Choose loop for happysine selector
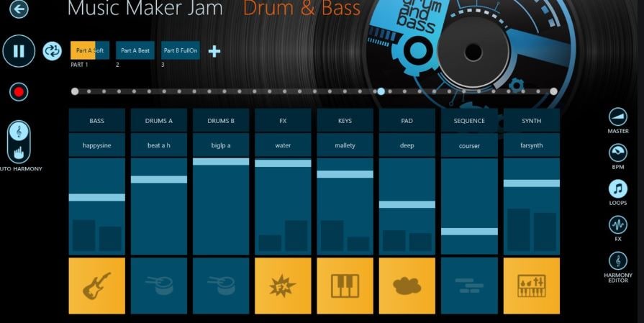Screen dimensions: 644x323 (x=97, y=145)
